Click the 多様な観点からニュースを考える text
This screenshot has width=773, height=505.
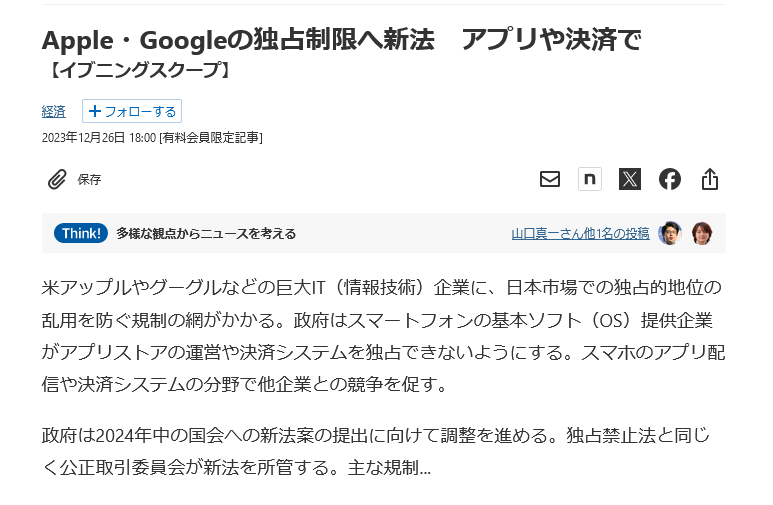coord(206,233)
